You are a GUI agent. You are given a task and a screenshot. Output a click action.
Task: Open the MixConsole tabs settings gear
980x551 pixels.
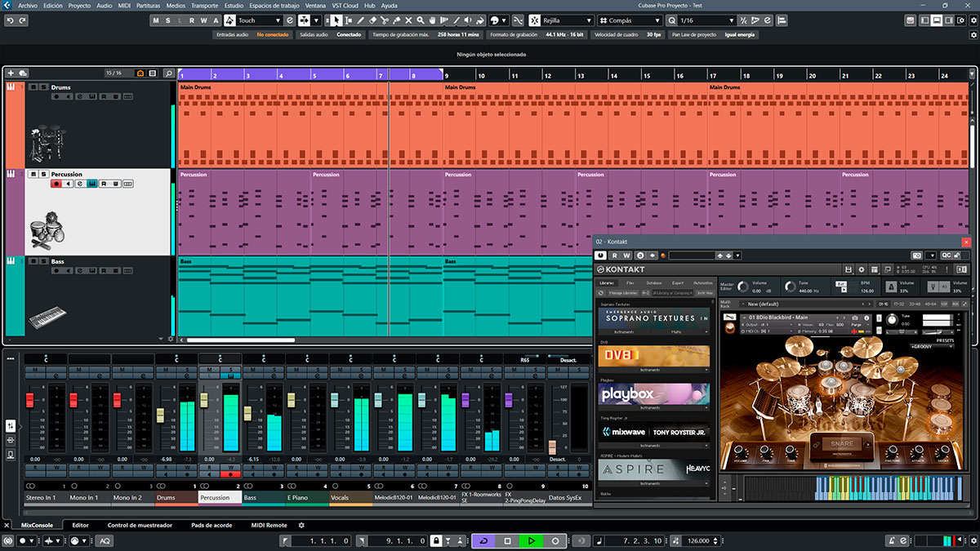point(301,526)
